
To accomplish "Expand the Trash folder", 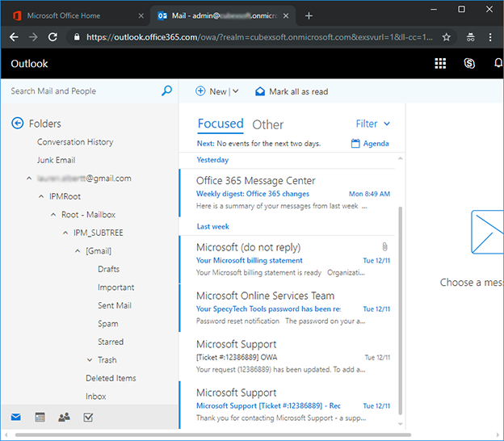I will [90, 360].
